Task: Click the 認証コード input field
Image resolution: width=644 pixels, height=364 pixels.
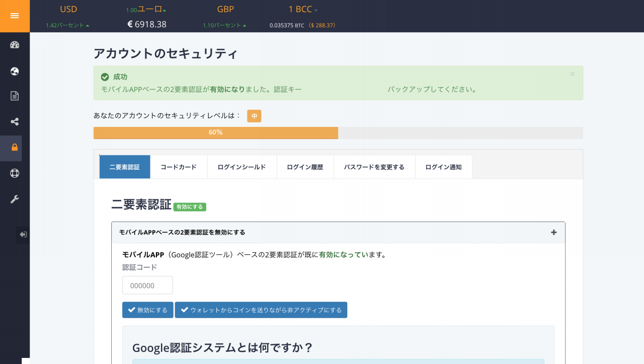Action: [147, 285]
